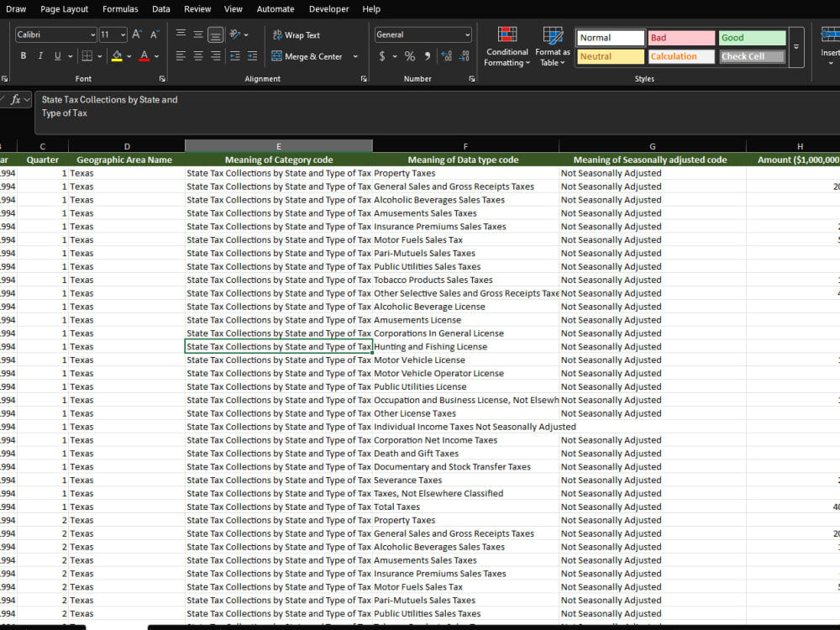The width and height of the screenshot is (840, 630).
Task: Apply red font color
Action: pyautogui.click(x=144, y=55)
